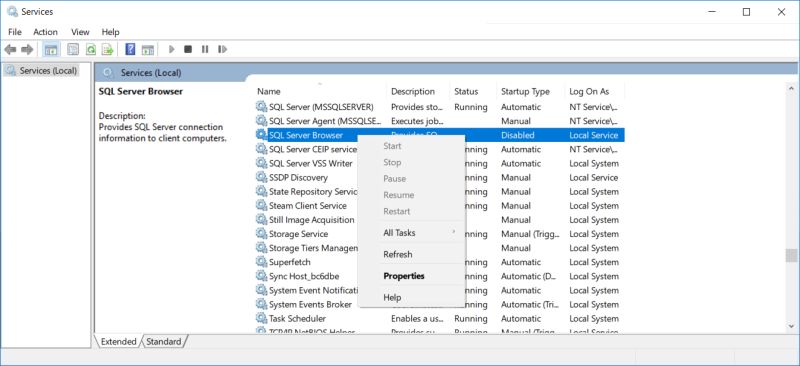
Task: Choose Properties in the context menu
Action: pos(411,276)
